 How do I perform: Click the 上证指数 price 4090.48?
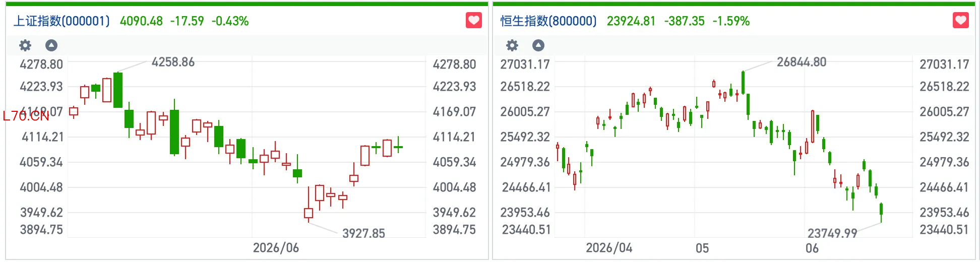tap(141, 21)
